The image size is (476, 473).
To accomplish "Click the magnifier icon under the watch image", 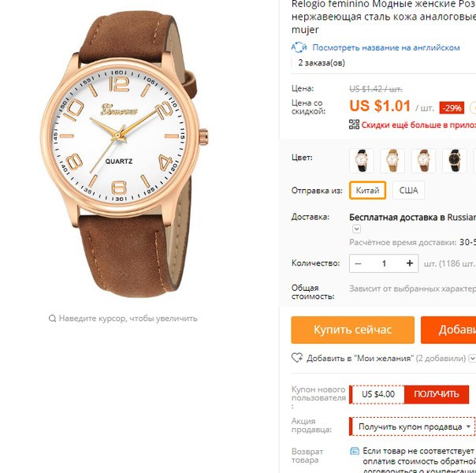I will point(52,318).
